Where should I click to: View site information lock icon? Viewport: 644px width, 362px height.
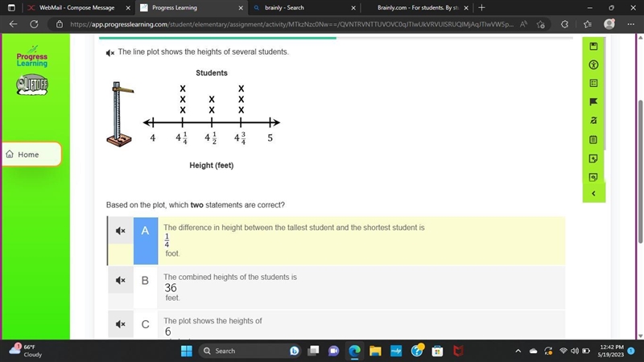click(x=60, y=24)
